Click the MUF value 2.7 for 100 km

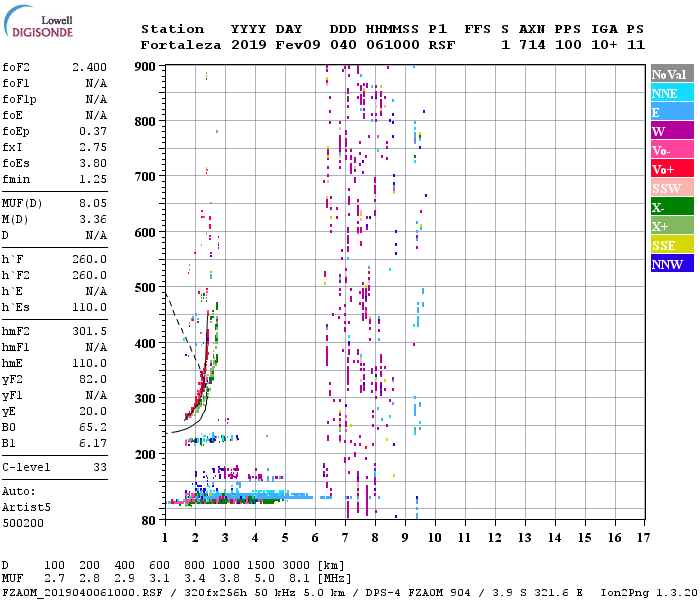coord(54,579)
